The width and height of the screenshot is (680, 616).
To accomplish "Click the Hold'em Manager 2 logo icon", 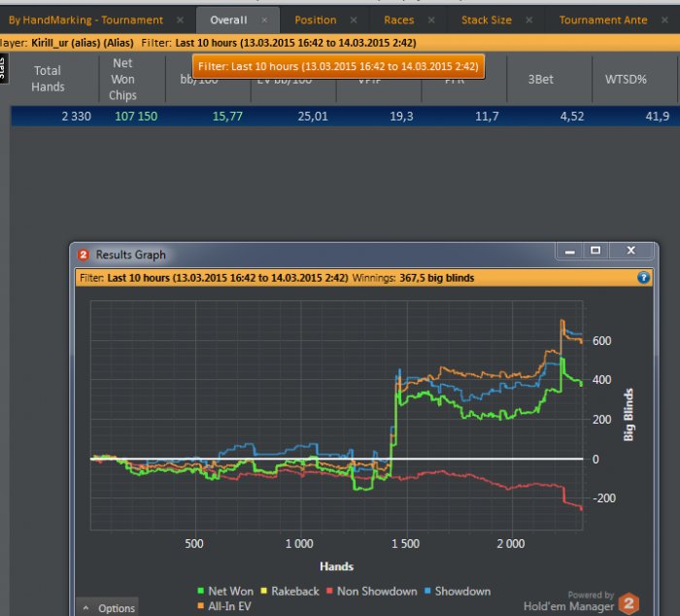I will 629,602.
